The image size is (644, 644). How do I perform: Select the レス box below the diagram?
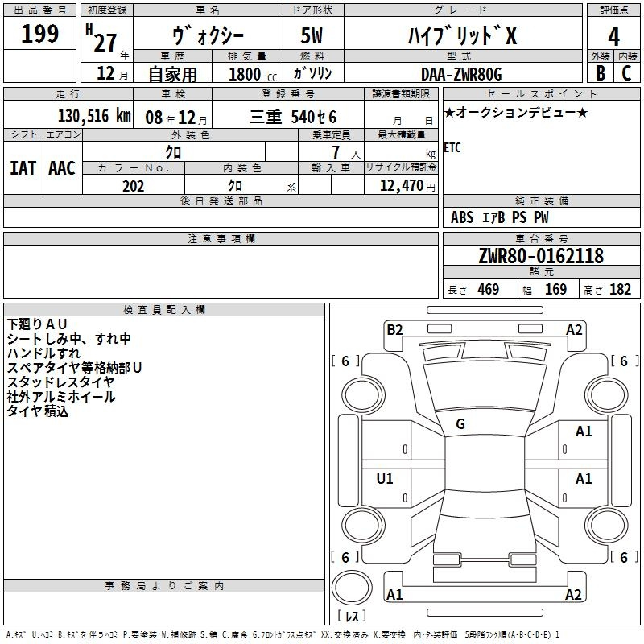[x=351, y=617]
